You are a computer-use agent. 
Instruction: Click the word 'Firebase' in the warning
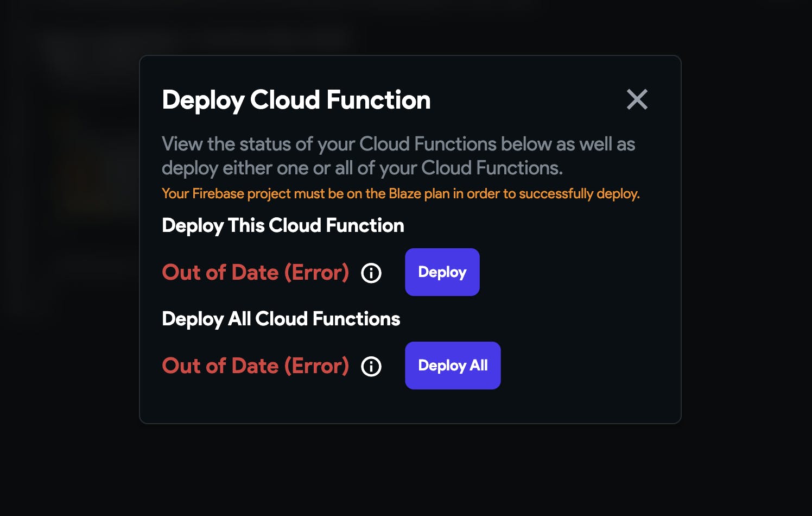(218, 194)
